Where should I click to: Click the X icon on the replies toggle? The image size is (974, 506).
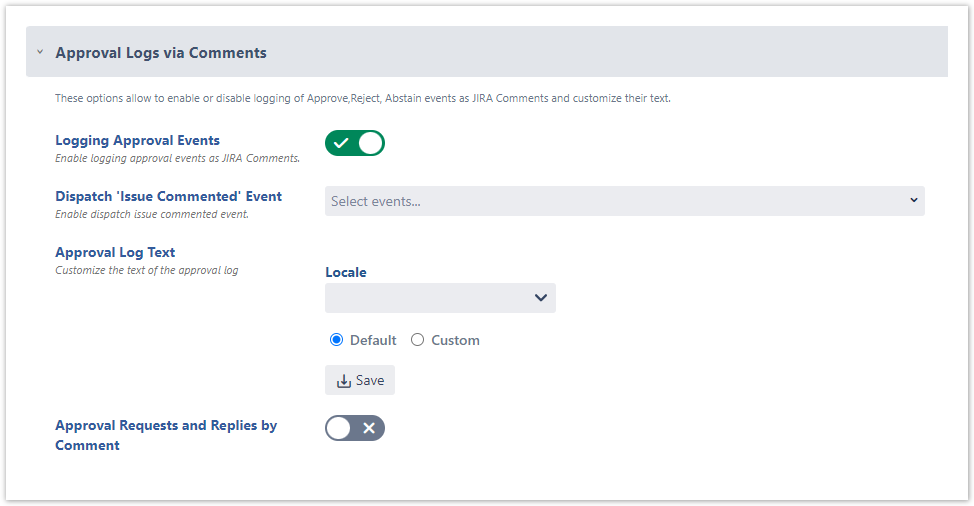369,428
